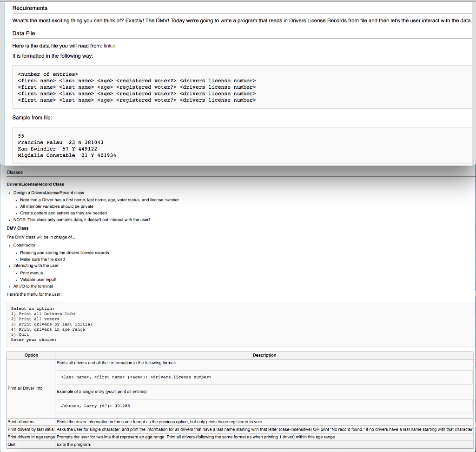Click the 'Print all voters' table cell
The height and width of the screenshot is (452, 476).
tap(31, 422)
